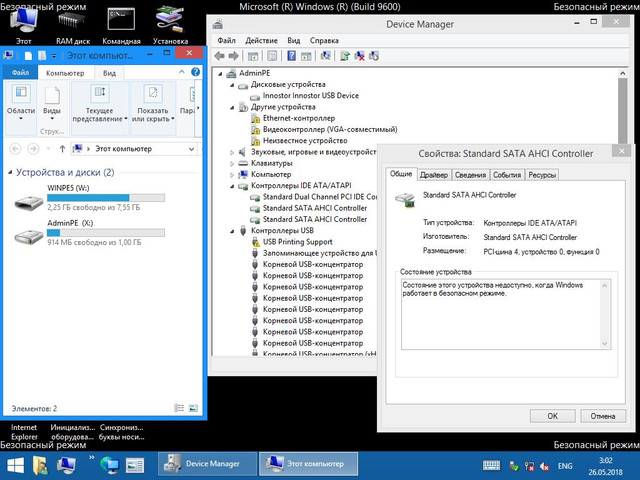The image size is (640, 480).
Task: Open Explorer address bar dropdown
Action: click(191, 149)
